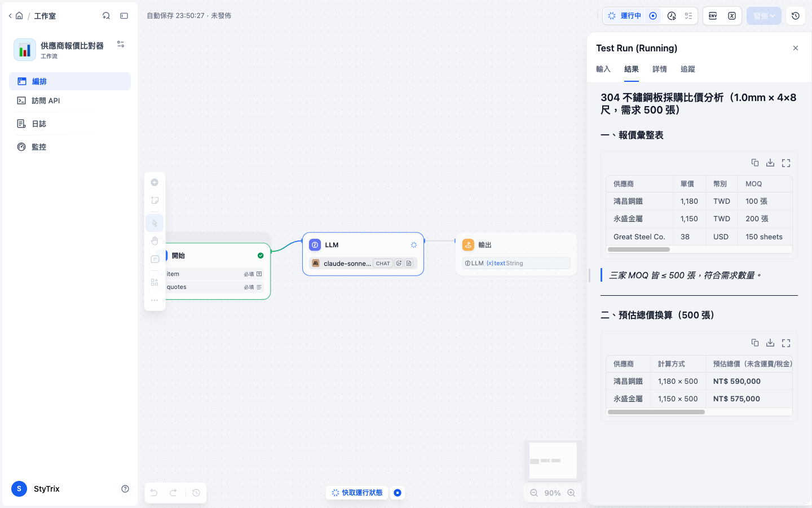This screenshot has height=508, width=812.
Task: Stop the running workflow
Action: (x=653, y=16)
